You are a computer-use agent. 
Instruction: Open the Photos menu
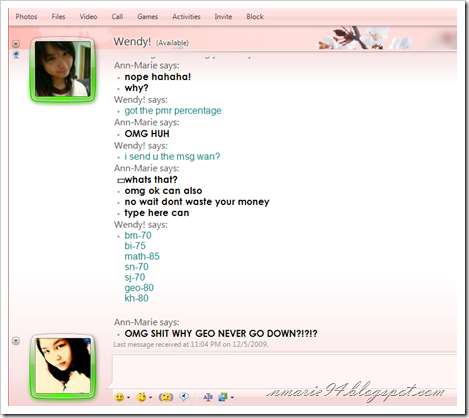click(x=26, y=17)
